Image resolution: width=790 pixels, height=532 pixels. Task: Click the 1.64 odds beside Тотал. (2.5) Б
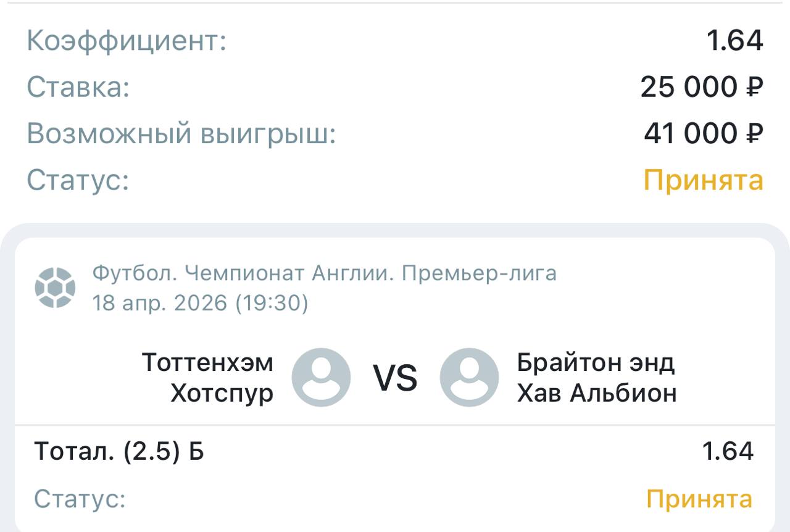click(728, 452)
